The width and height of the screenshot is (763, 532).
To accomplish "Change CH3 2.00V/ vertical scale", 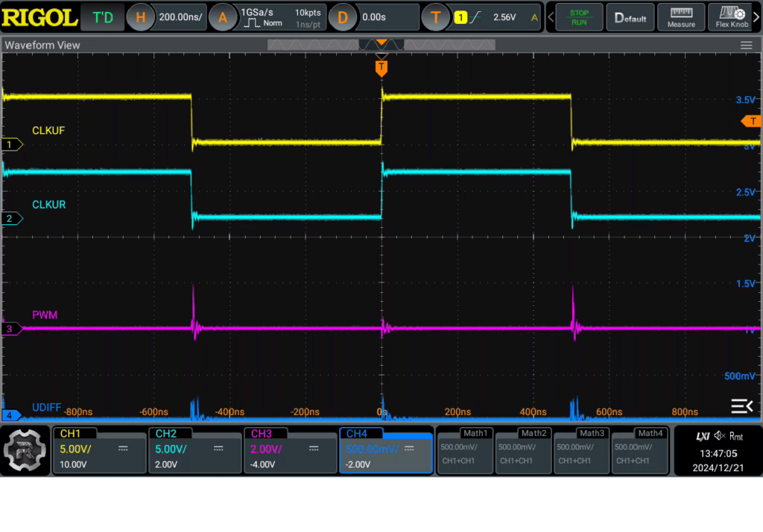I will 266,449.
